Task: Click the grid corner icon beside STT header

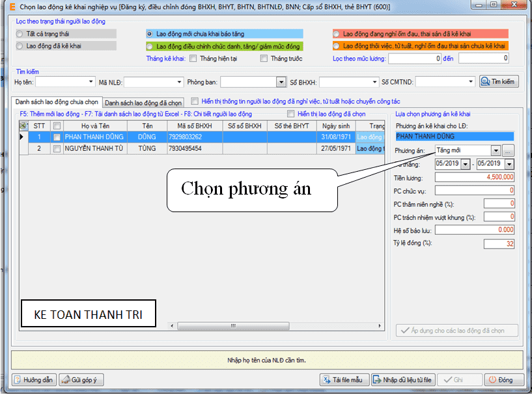Action: (23, 126)
